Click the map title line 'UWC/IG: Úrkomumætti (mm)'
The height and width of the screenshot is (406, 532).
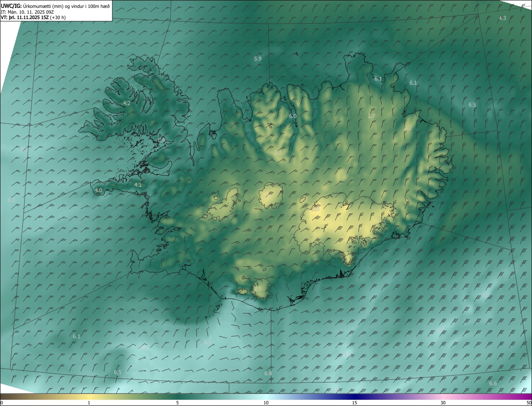tap(33, 6)
